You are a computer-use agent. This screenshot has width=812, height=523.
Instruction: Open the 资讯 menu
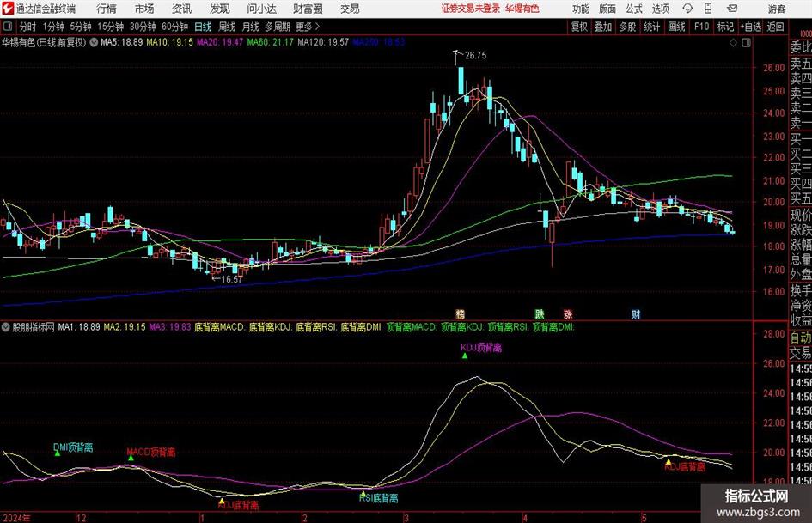(x=182, y=9)
